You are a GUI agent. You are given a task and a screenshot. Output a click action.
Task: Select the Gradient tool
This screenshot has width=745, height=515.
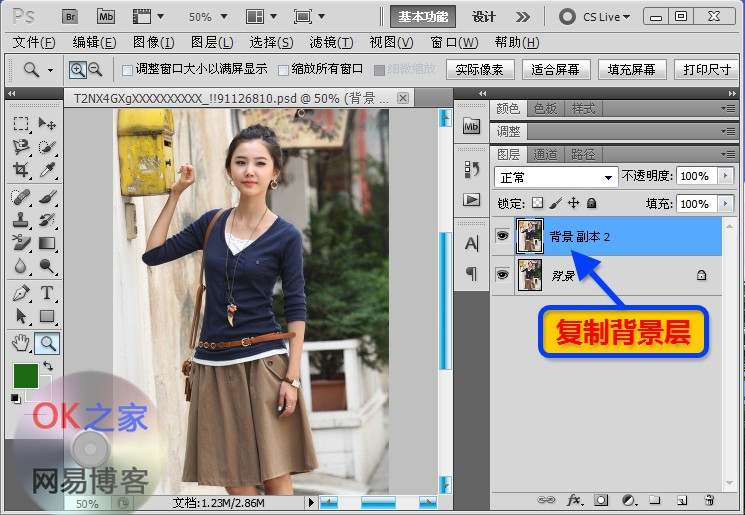[x=47, y=243]
